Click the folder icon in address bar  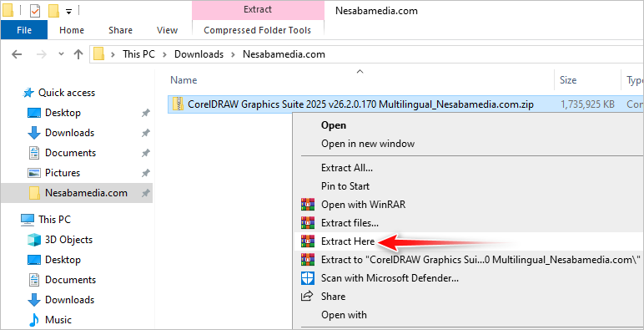coord(98,54)
